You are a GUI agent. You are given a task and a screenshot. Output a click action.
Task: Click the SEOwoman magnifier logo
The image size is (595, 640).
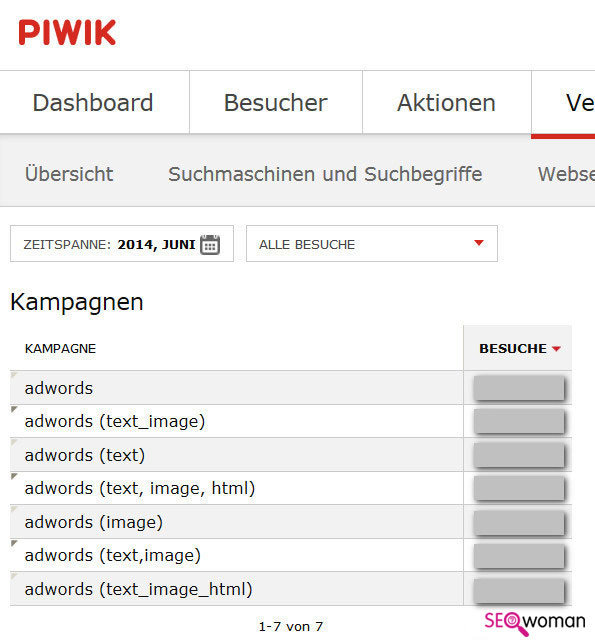pyautogui.click(x=535, y=623)
